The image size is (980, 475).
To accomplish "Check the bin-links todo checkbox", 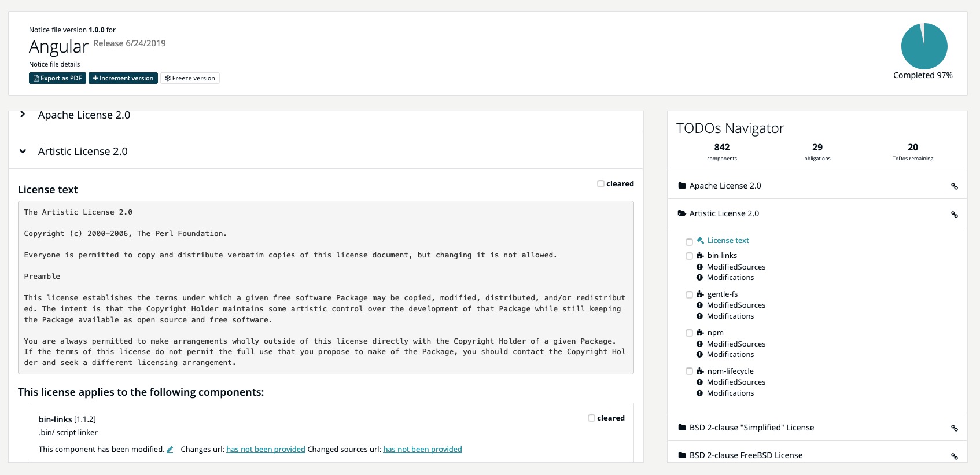I will point(689,256).
